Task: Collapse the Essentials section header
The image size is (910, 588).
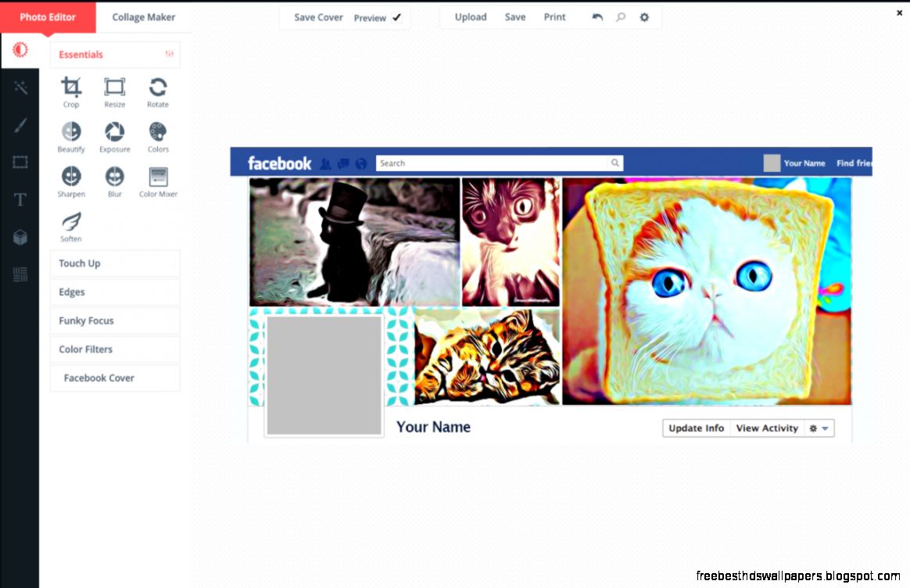Action: (115, 55)
